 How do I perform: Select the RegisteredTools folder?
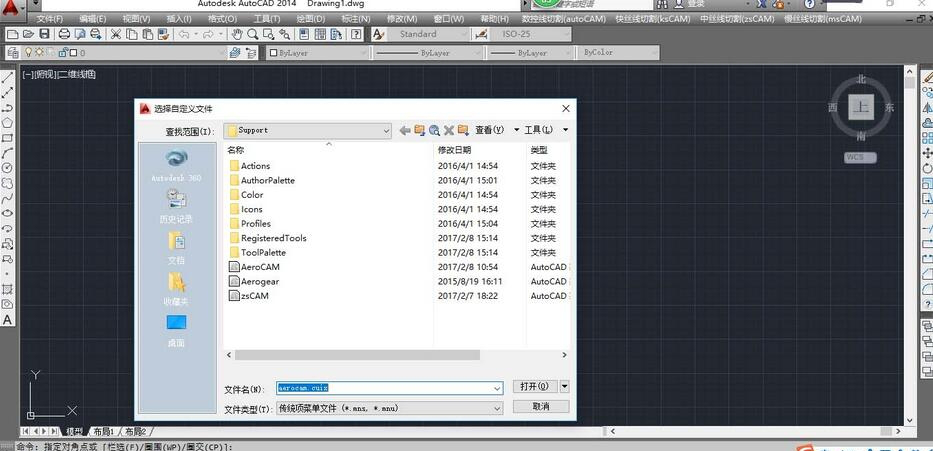pyautogui.click(x=268, y=238)
